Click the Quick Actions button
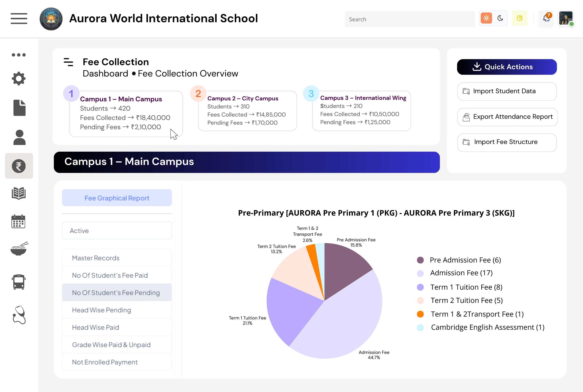 pos(507,67)
